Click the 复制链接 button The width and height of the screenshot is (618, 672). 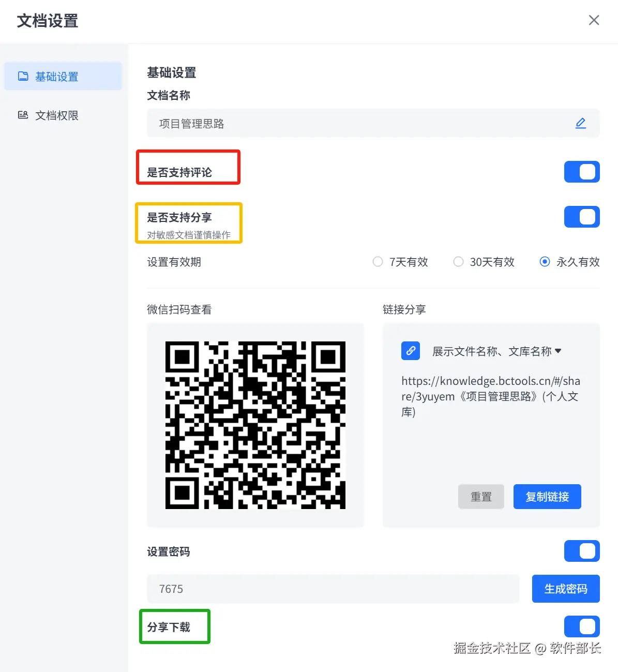[x=547, y=497]
